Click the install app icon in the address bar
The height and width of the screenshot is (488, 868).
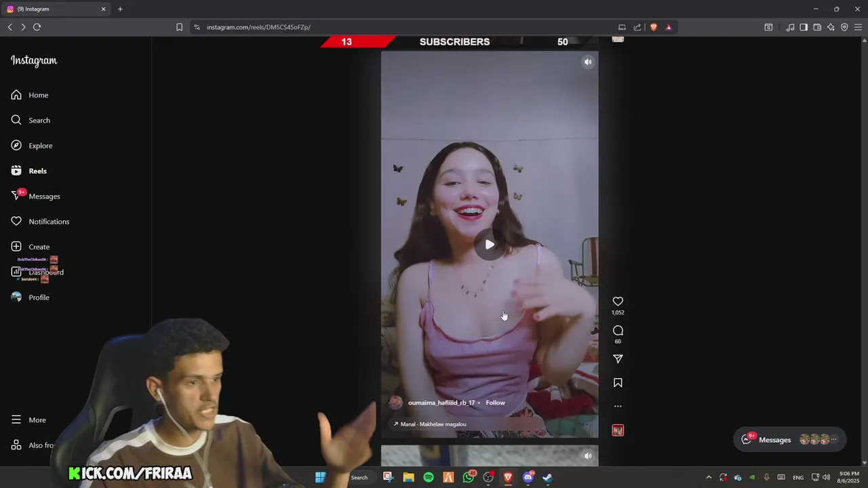(622, 27)
